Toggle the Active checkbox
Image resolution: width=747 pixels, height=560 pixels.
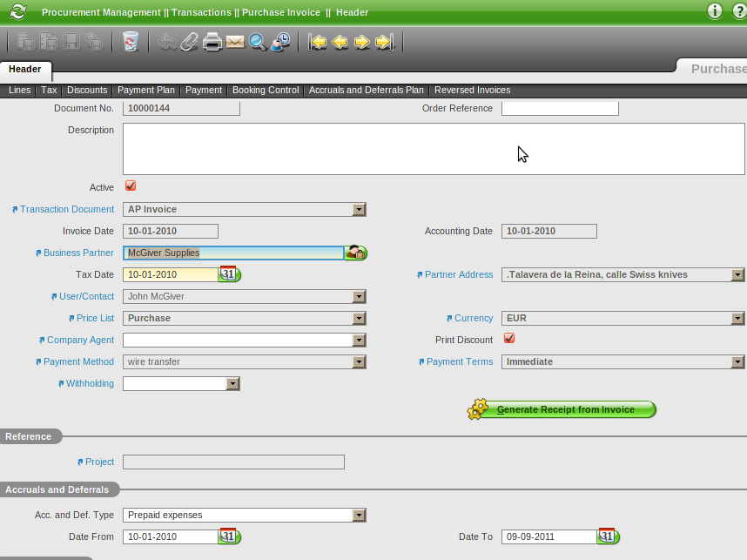pos(131,186)
